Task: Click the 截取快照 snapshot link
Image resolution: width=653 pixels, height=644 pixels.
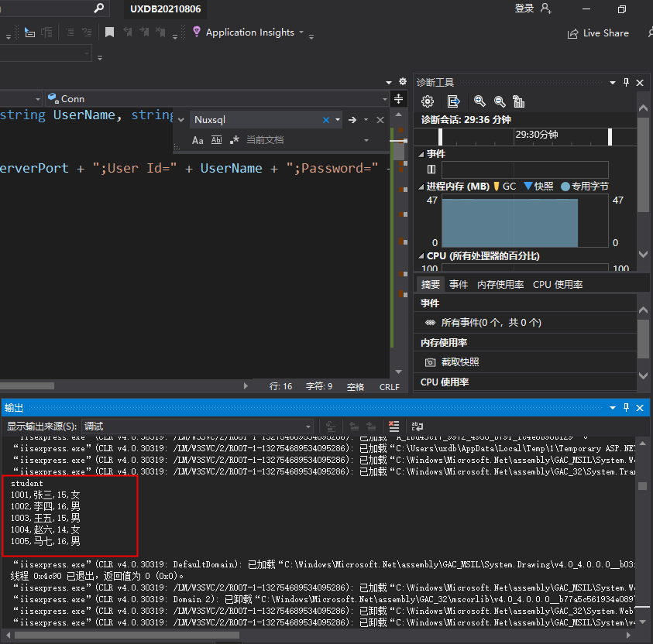Action: pyautogui.click(x=459, y=362)
